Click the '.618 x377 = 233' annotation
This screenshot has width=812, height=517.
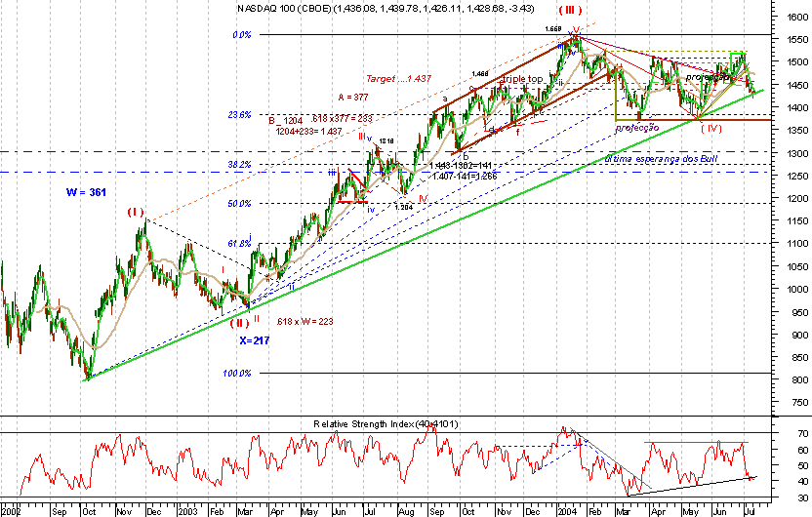point(342,118)
